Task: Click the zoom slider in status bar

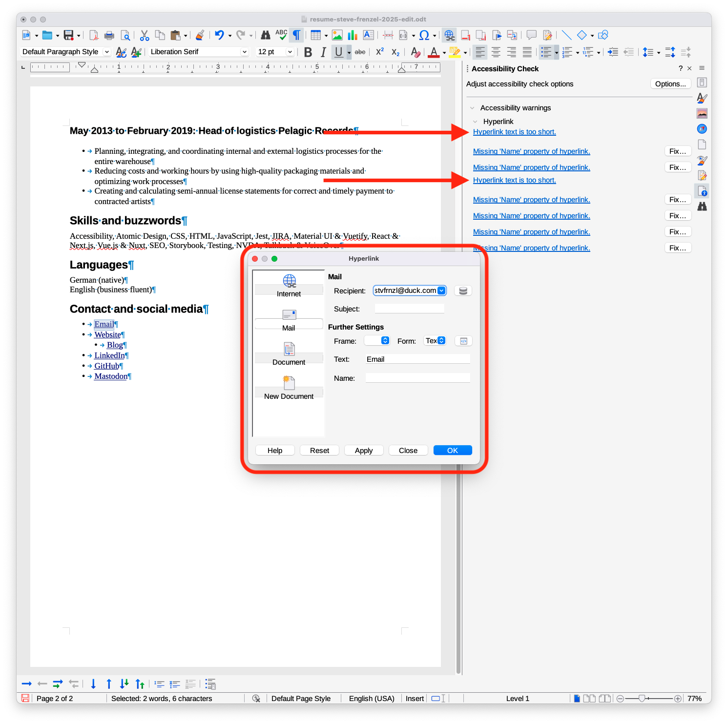Action: coord(642,699)
